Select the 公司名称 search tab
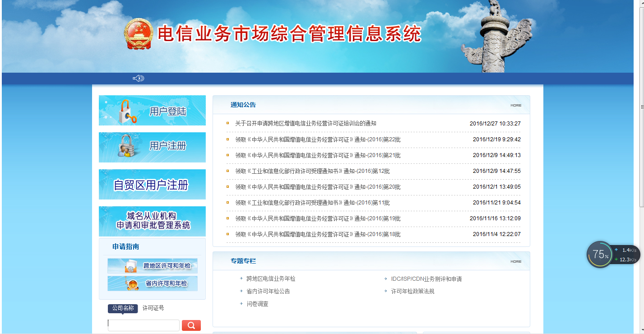Image resolution: width=644 pixels, height=334 pixels. [x=123, y=308]
